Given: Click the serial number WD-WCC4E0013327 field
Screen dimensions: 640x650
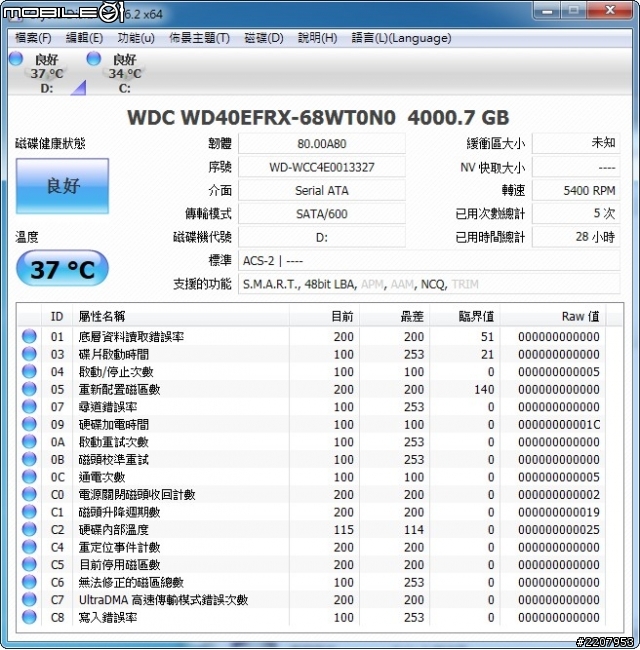Looking at the screenshot, I should (322, 167).
